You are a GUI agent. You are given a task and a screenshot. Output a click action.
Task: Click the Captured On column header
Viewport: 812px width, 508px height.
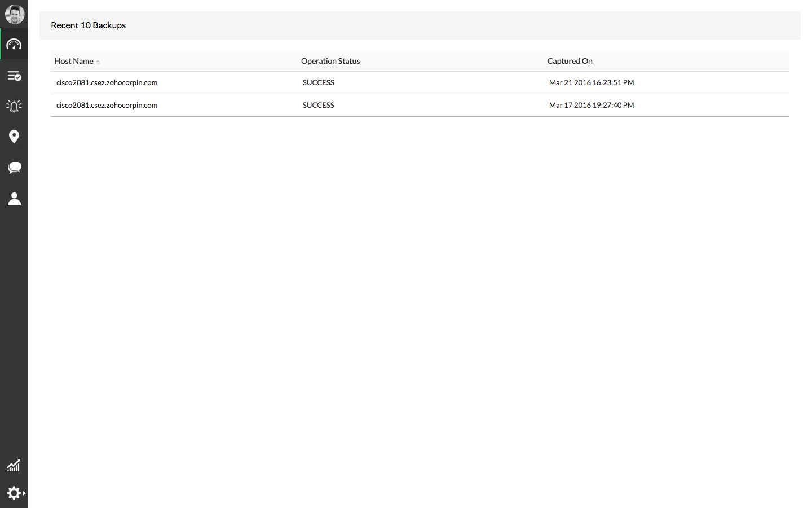[570, 61]
